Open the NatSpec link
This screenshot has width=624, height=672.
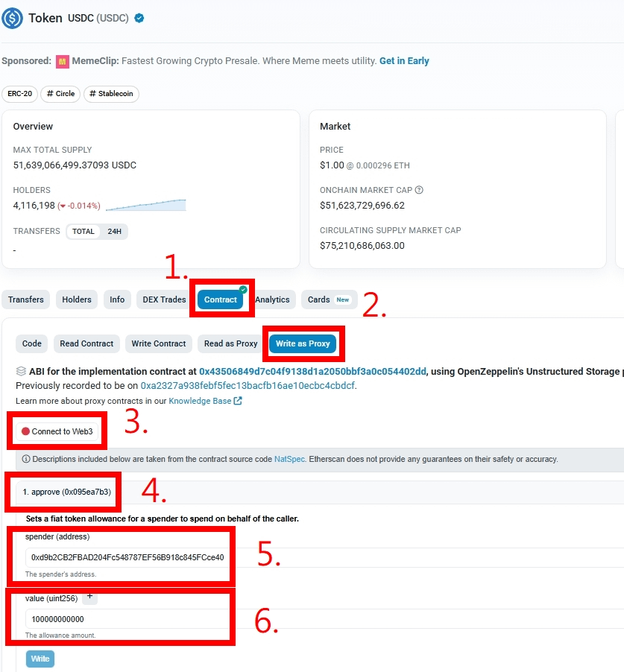point(289,459)
